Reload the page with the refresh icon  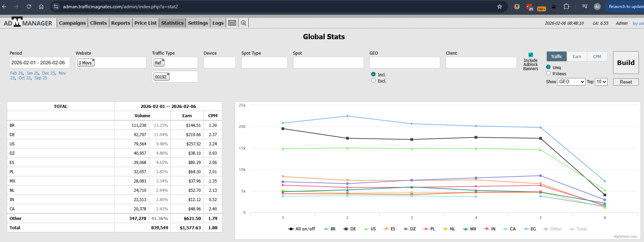(x=29, y=7)
